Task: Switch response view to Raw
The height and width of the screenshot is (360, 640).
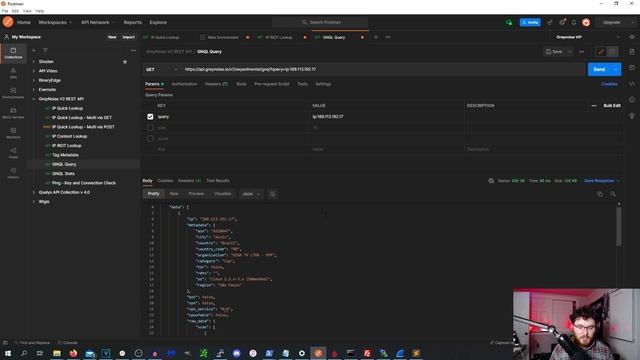Action: coord(174,194)
